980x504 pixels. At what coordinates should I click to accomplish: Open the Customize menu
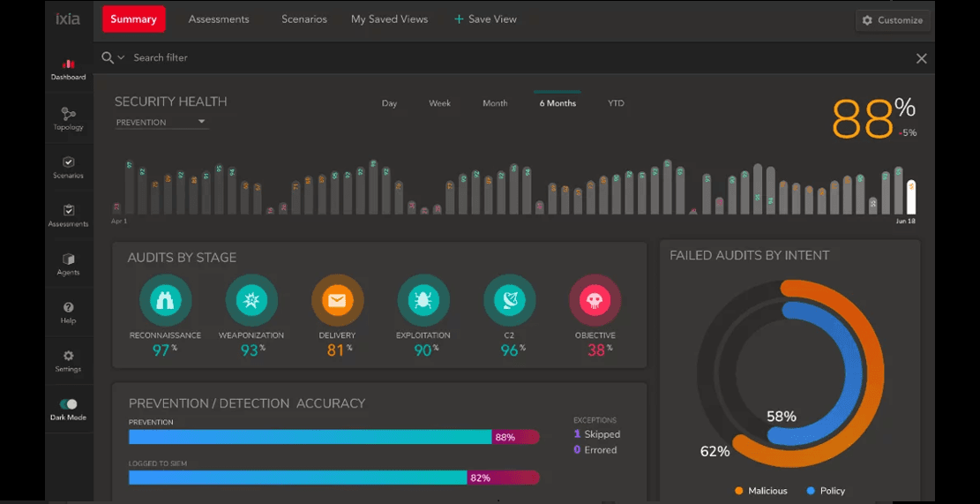point(893,20)
